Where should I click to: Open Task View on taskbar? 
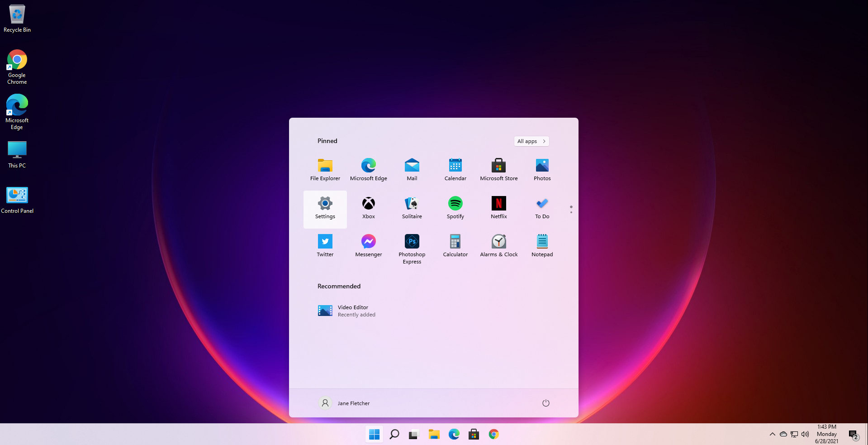pyautogui.click(x=414, y=435)
